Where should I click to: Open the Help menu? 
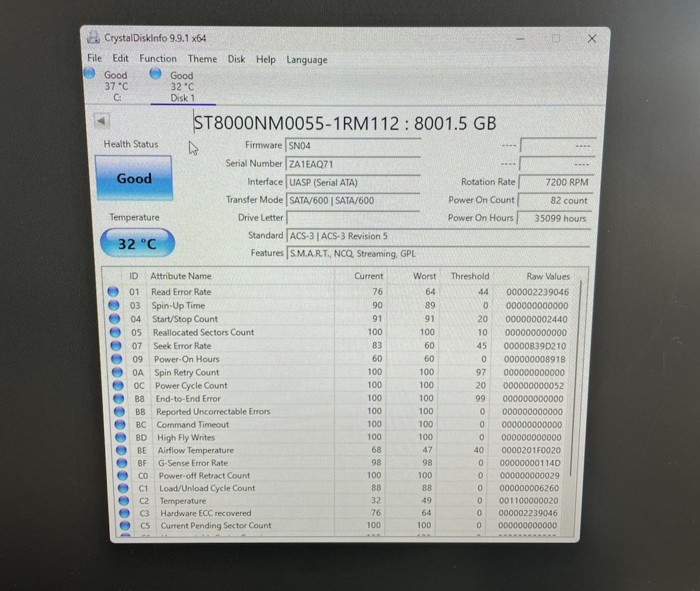pyautogui.click(x=265, y=60)
